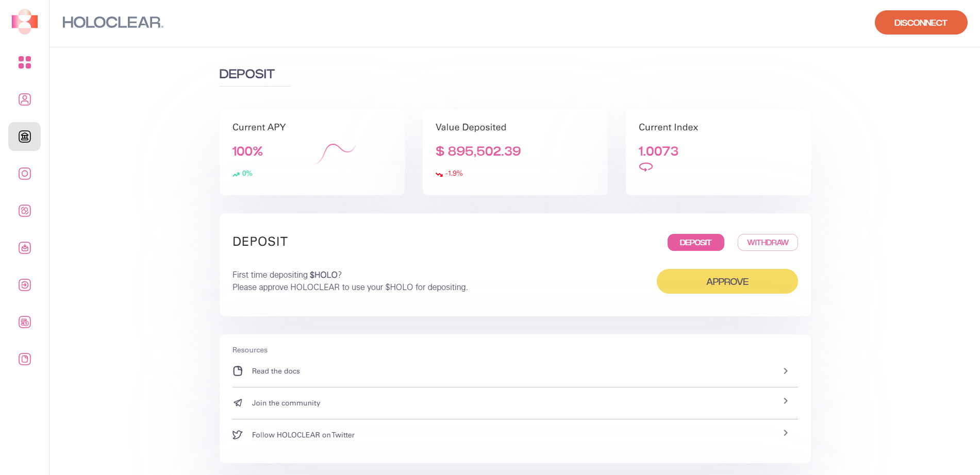The image size is (980, 475).
Task: Open the user profile sidebar icon
Action: (25, 99)
